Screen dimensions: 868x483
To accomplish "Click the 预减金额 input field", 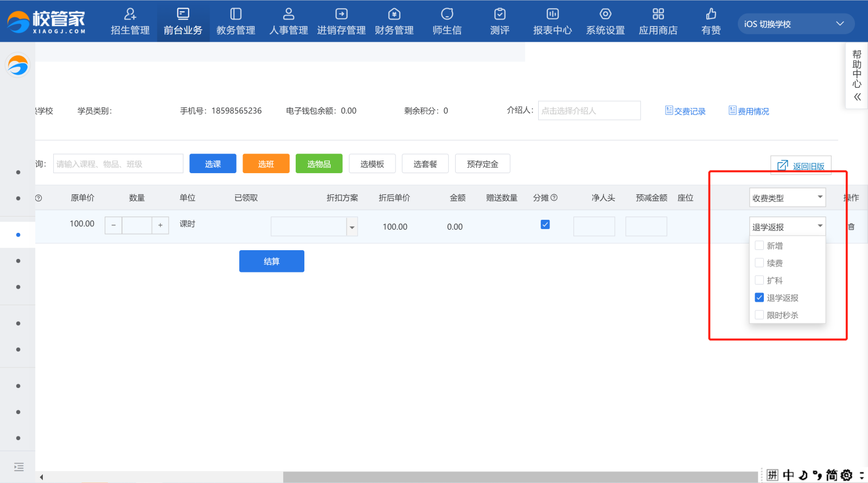I will (646, 226).
